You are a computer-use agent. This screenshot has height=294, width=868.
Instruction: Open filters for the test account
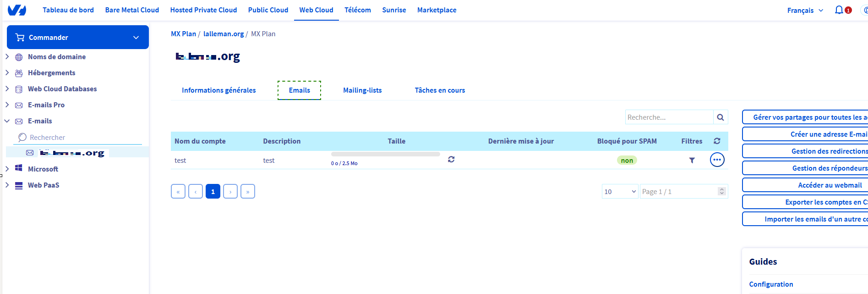coord(692,160)
